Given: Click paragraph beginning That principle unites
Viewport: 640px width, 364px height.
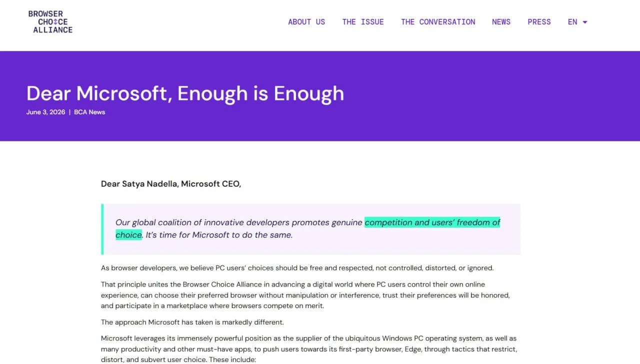Looking at the screenshot, I should click(x=305, y=295).
